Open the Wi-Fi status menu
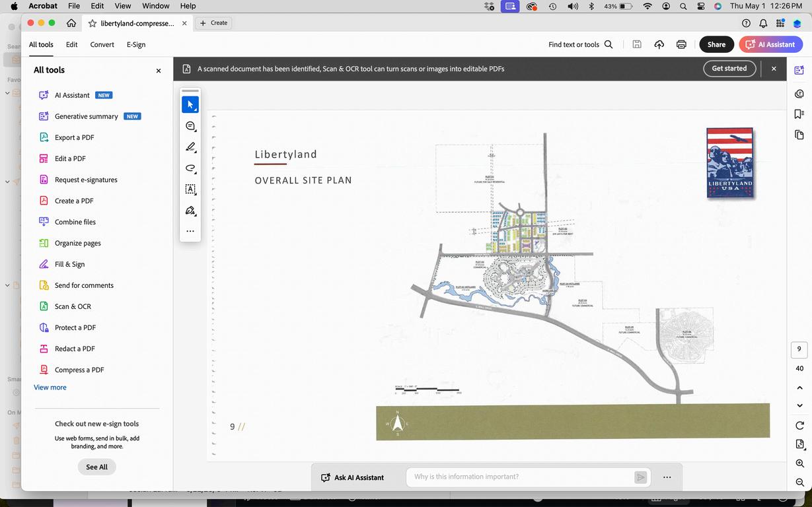 pos(647,6)
